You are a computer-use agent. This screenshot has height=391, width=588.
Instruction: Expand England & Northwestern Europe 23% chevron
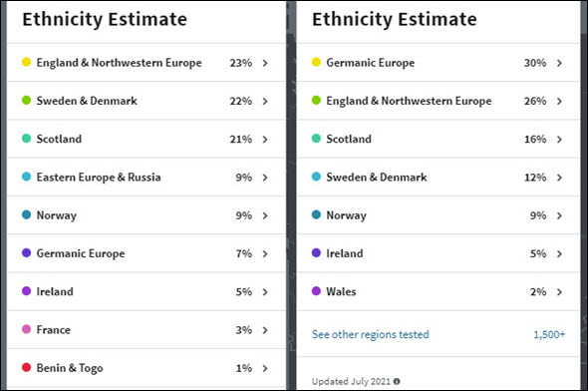(x=265, y=63)
